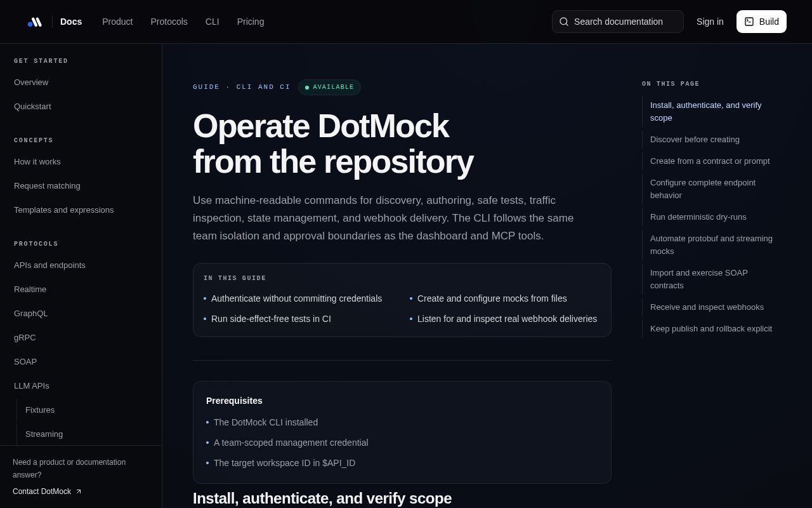Click the Build button
Image resolution: width=812 pixels, height=508 pixels.
761,22
